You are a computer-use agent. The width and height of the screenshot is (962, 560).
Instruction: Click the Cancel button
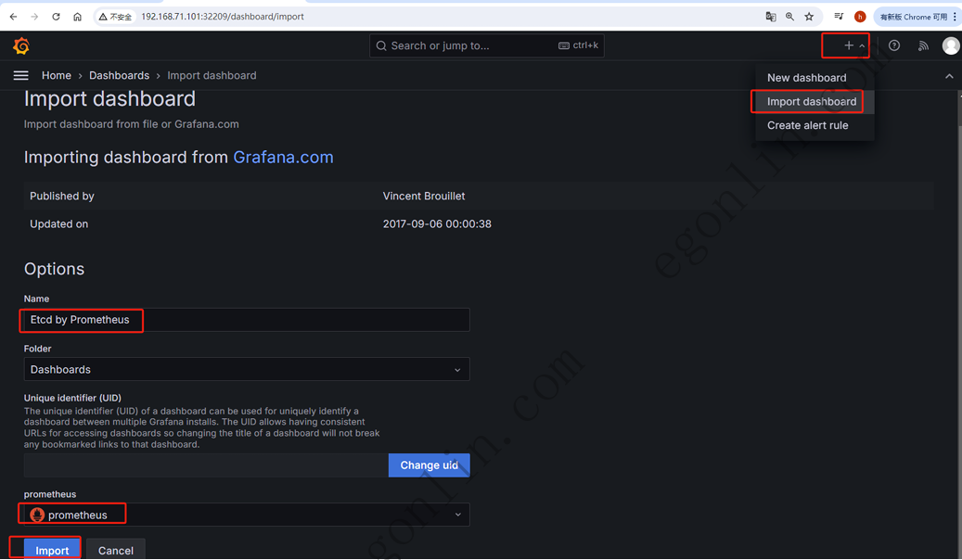coord(116,550)
